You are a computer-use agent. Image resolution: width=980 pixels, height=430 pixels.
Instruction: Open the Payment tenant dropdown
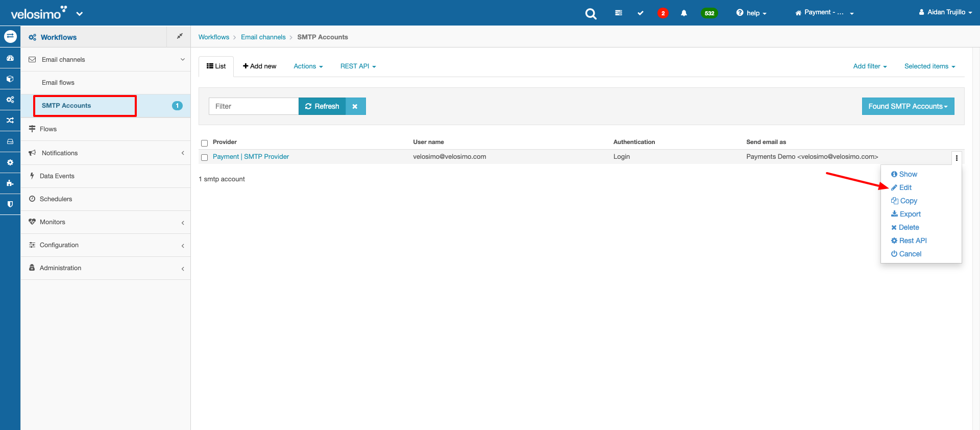point(824,12)
